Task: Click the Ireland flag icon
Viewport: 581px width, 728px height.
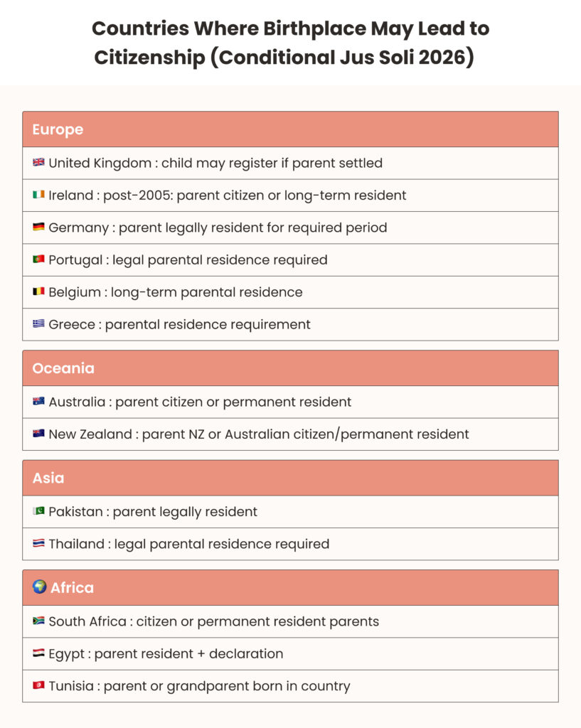Action: tap(38, 195)
